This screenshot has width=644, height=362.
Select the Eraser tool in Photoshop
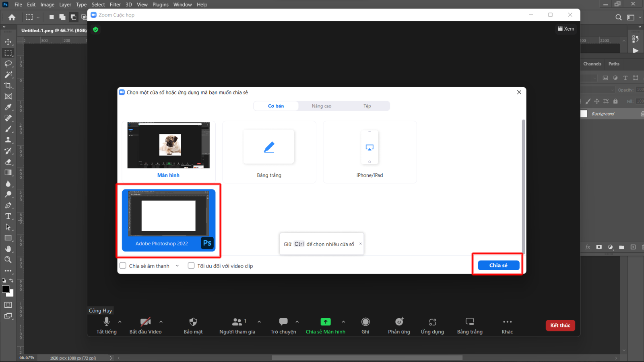[8, 162]
